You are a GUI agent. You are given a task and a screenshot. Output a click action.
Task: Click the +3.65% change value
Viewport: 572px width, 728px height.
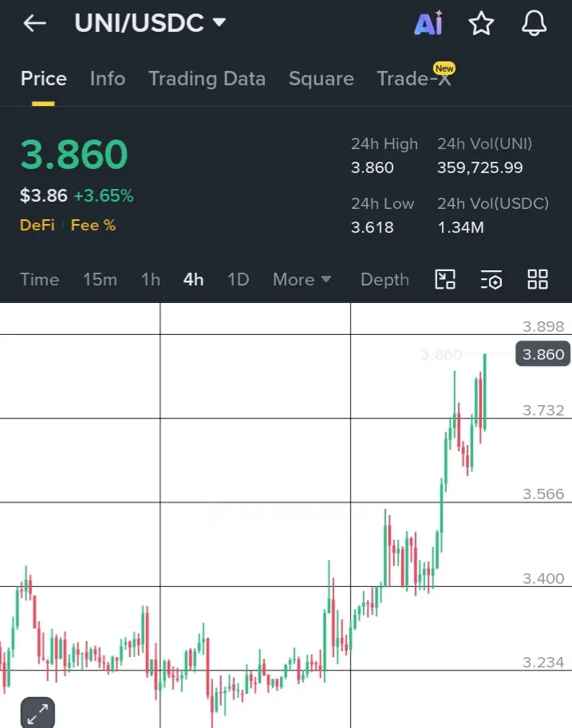tap(104, 195)
